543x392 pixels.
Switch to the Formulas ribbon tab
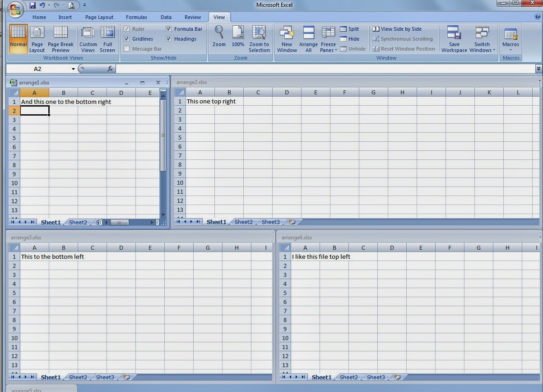click(136, 17)
